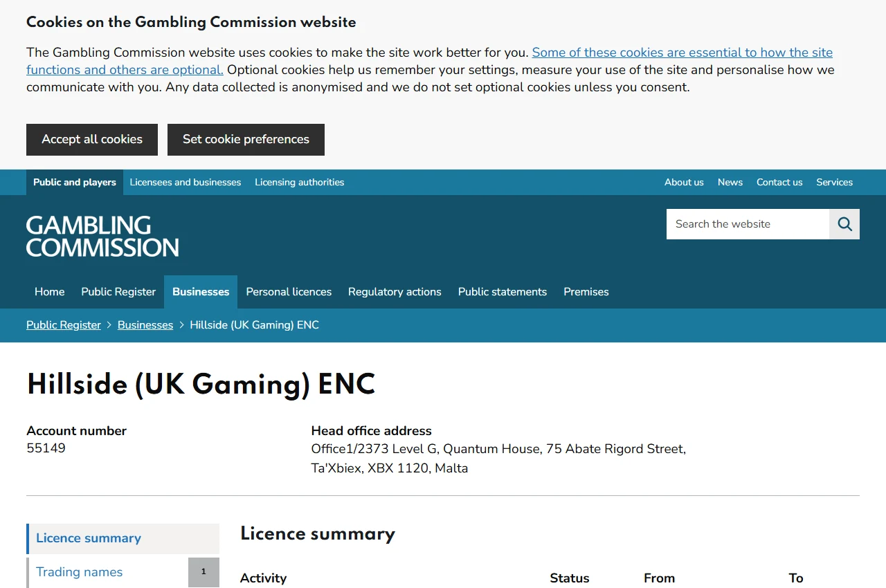The width and height of the screenshot is (886, 588).
Task: Click the search magnifier icon button
Action: point(844,224)
